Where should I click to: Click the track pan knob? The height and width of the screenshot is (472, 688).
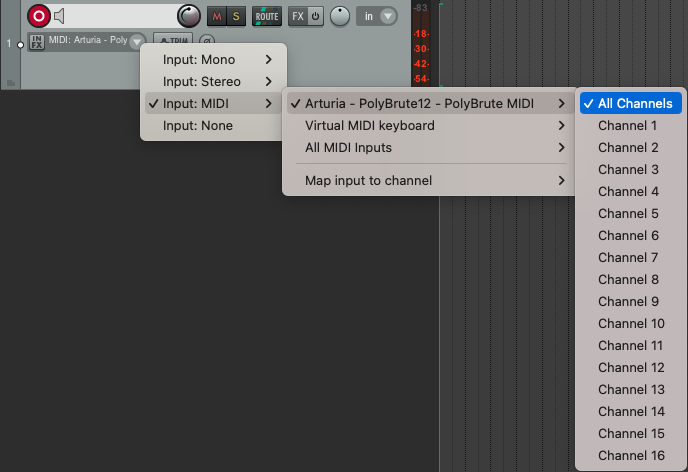(340, 16)
